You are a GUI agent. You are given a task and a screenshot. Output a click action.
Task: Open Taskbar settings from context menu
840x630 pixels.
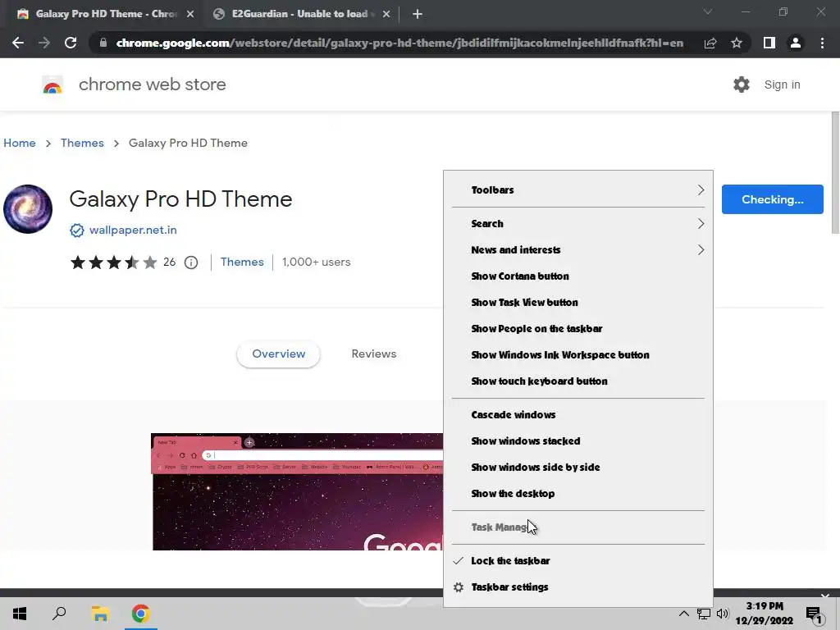click(x=578, y=587)
